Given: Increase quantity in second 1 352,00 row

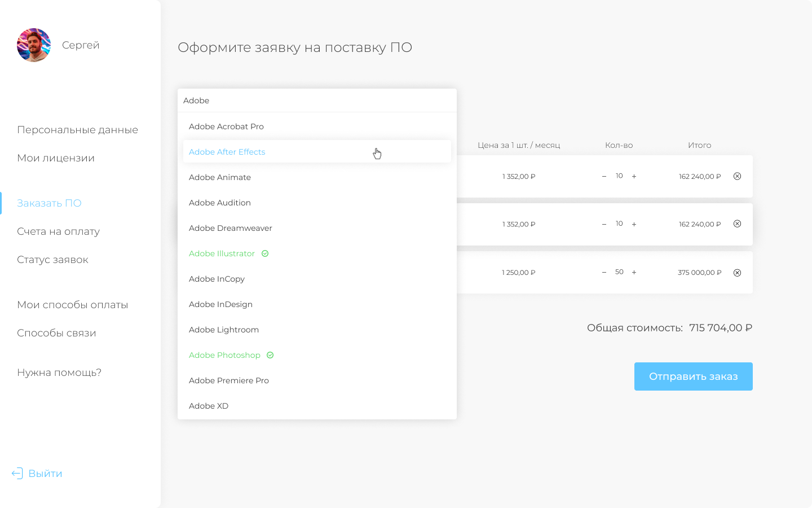Looking at the screenshot, I should point(634,224).
